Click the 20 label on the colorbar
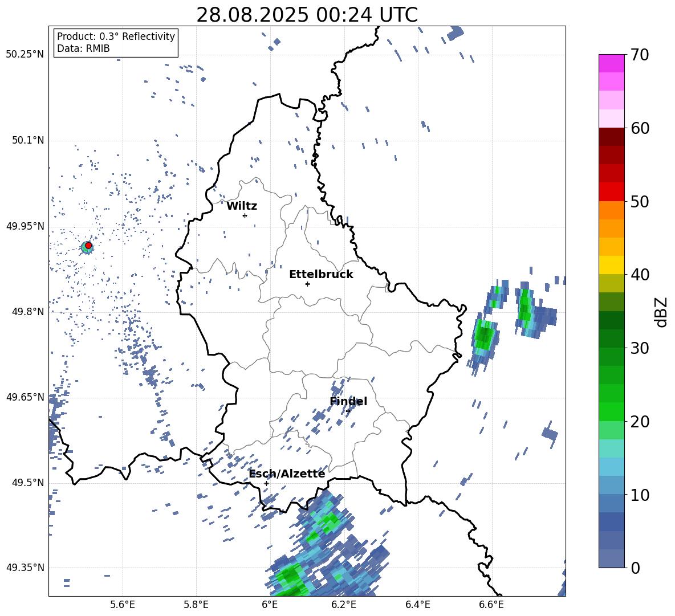Screen dimensions: 675x616 [x=640, y=422]
